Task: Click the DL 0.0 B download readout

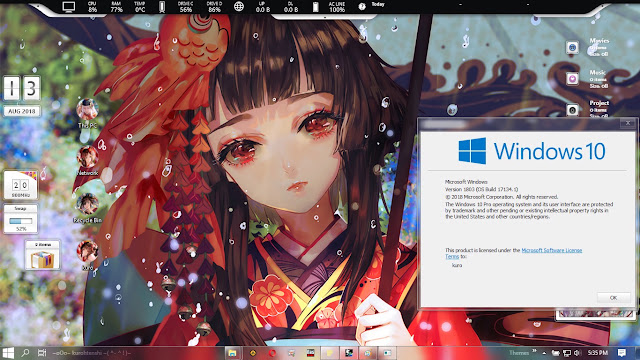Action: pyautogui.click(x=291, y=7)
